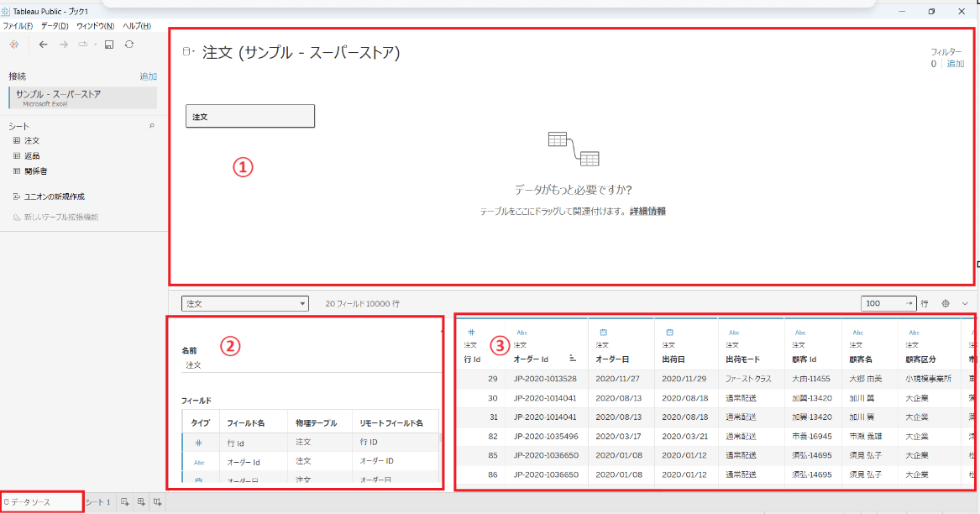The height and width of the screenshot is (514, 980).
Task: Click the 詳細情報 link
Action: coord(647,212)
